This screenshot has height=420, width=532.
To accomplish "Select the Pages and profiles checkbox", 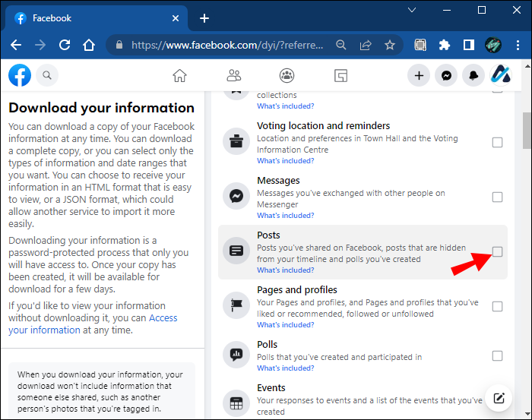I will [x=497, y=307].
